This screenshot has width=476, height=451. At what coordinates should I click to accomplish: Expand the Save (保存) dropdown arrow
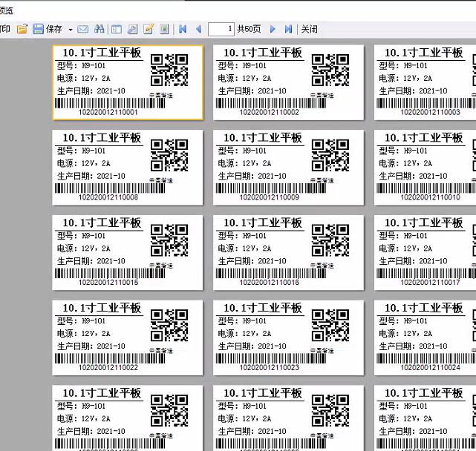71,30
